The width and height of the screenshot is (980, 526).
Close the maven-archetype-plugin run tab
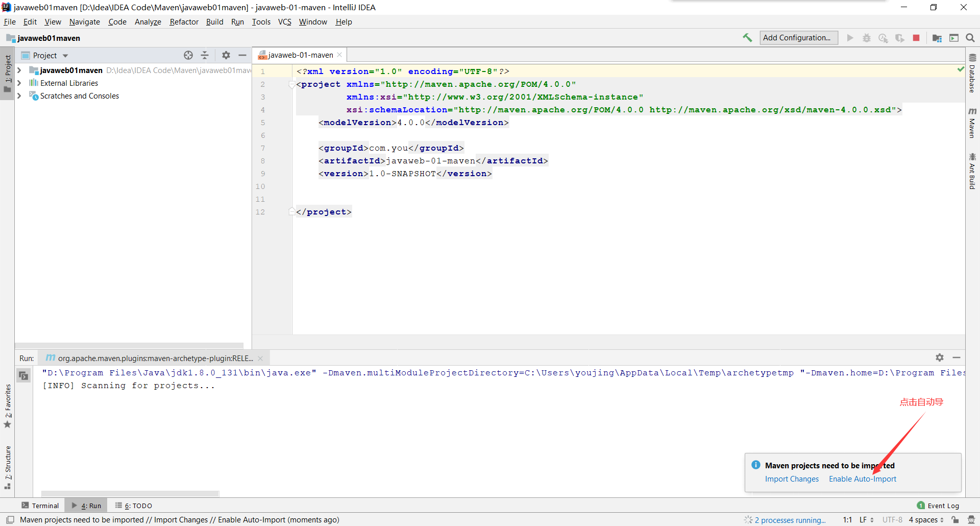tap(260, 358)
